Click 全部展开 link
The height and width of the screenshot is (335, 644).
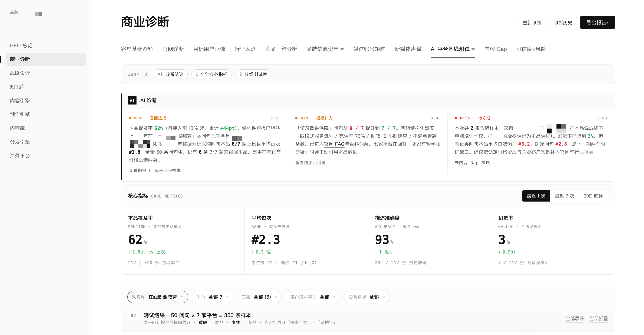[575, 319]
